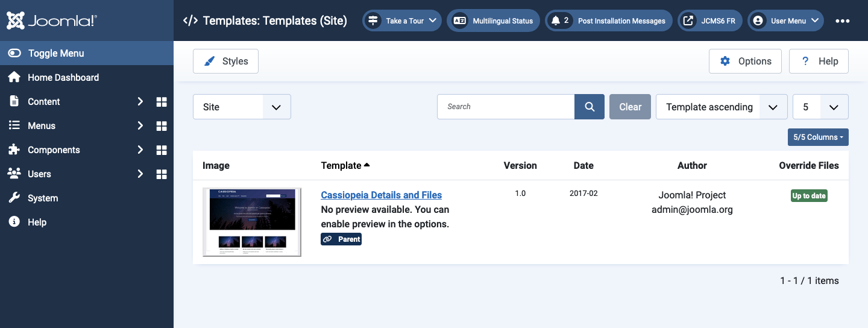
Task: Open the Help sidebar item
Action: pyautogui.click(x=87, y=222)
